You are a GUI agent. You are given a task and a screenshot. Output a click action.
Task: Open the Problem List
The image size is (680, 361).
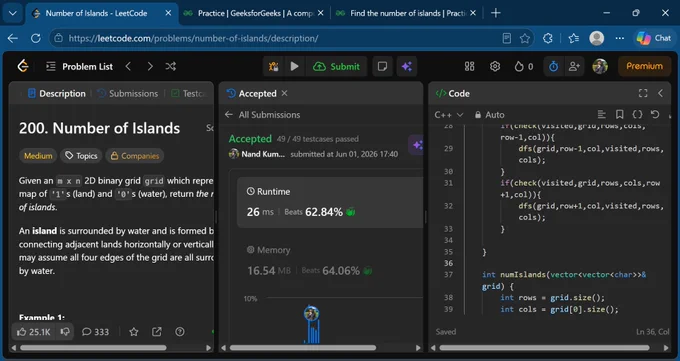79,66
